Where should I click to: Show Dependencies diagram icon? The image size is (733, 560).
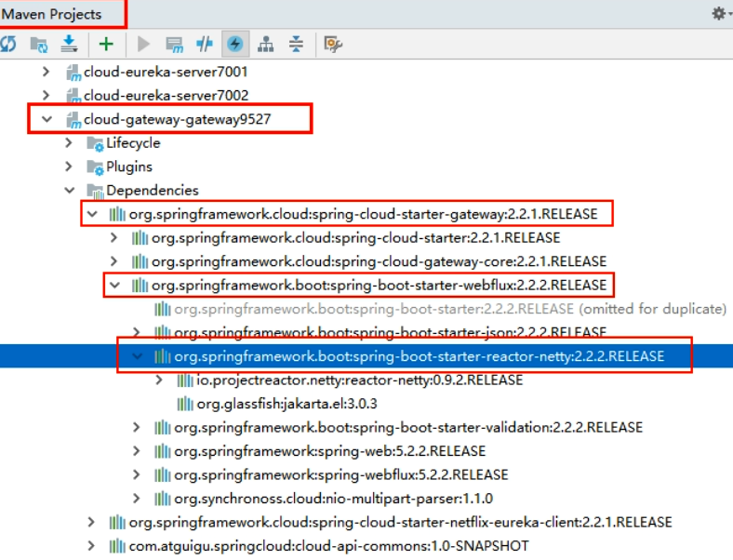265,45
